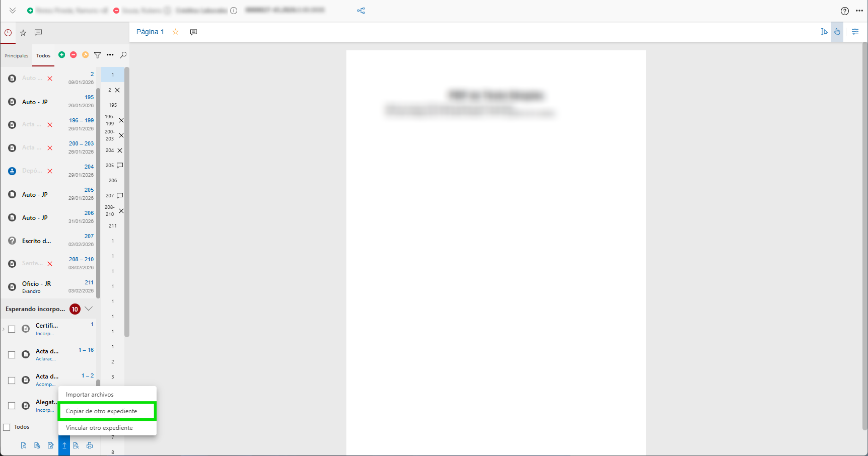Open viewer settings sliders icon
This screenshot has width=868, height=456.
pos(855,32)
